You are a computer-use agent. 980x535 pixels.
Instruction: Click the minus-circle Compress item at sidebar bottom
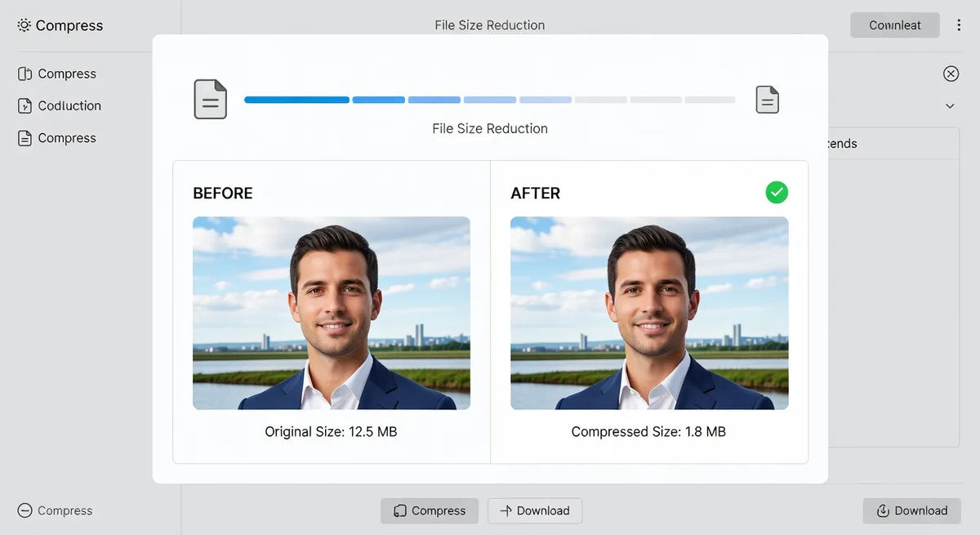(55, 510)
